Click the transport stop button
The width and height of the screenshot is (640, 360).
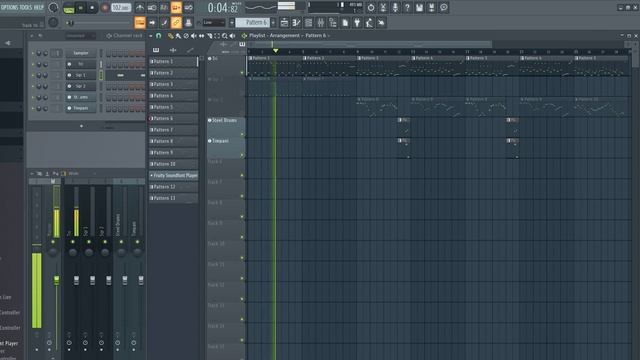(x=92, y=8)
